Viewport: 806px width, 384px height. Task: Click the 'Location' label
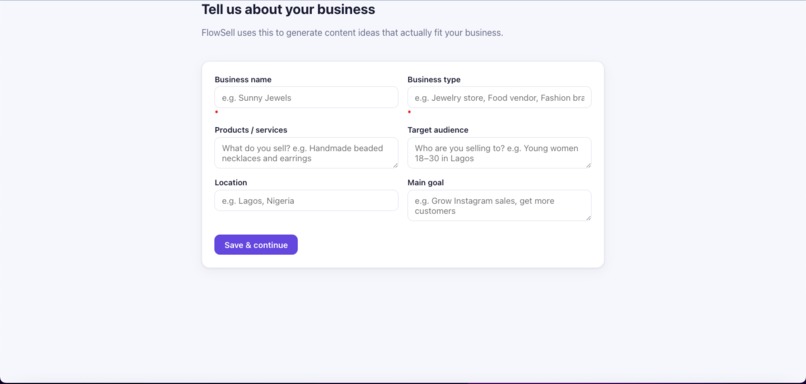(x=231, y=182)
